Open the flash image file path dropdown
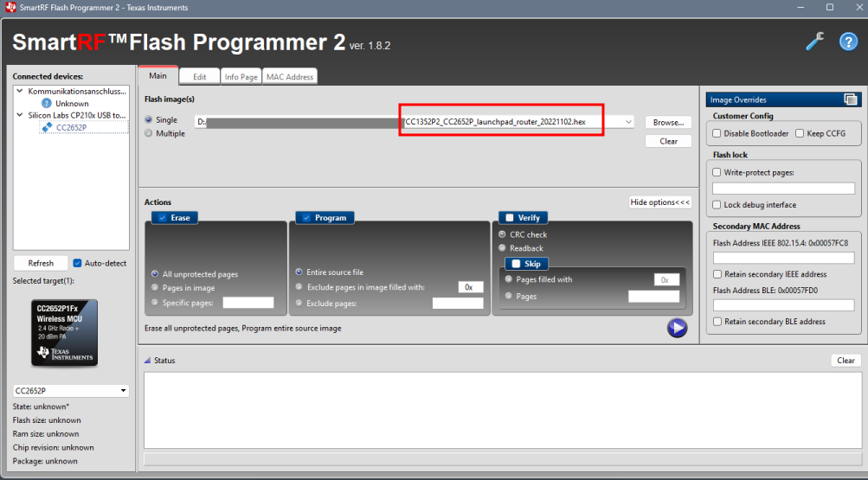868x480 pixels. click(x=627, y=122)
